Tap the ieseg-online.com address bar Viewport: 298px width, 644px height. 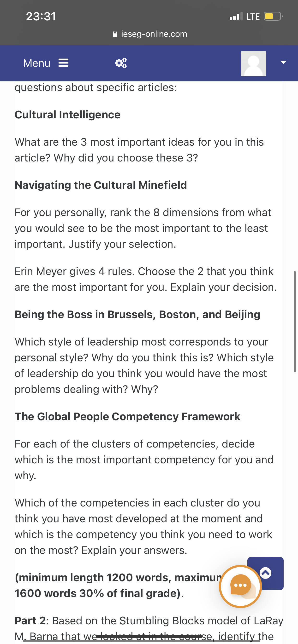tap(150, 34)
